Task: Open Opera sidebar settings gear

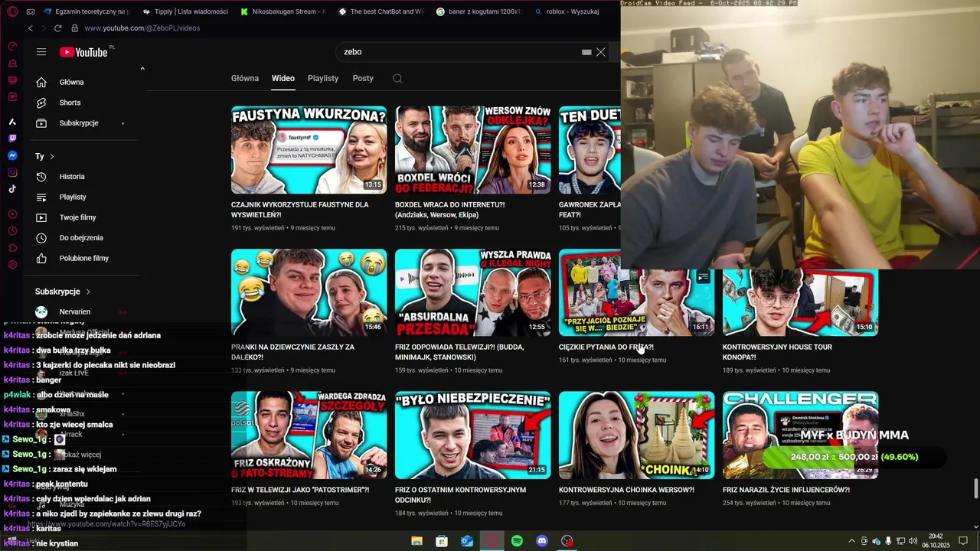Action: pos(12,265)
